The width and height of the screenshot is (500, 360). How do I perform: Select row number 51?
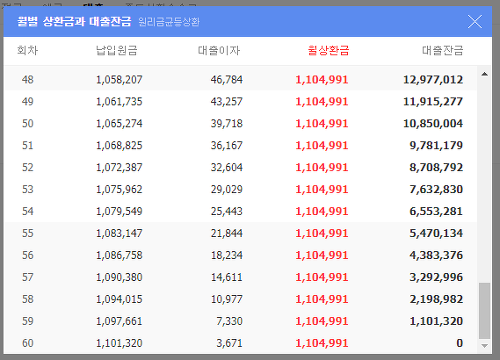click(28, 145)
